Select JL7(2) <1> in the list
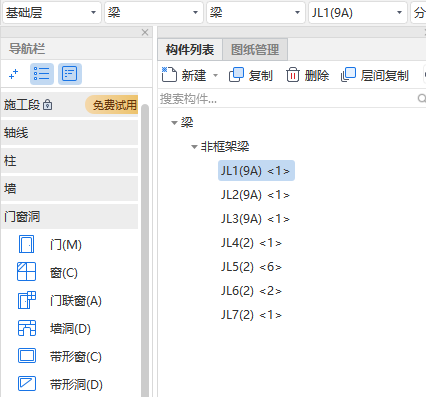 [x=251, y=315]
